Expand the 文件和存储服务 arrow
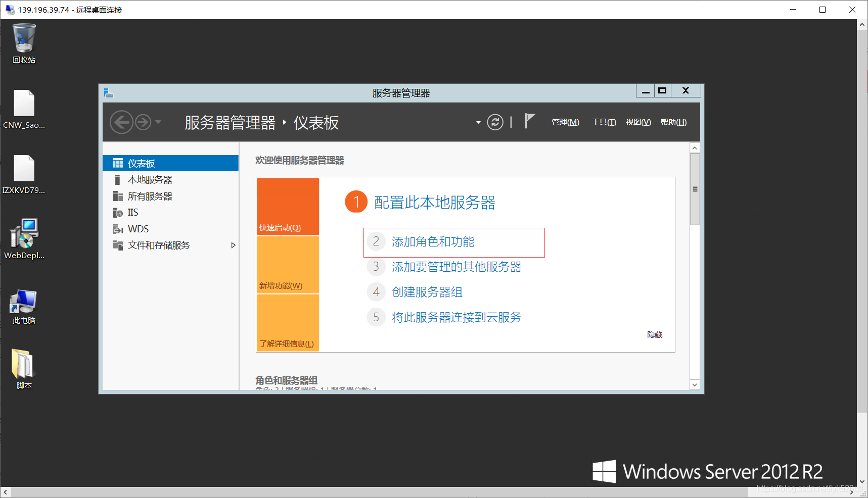 pos(233,245)
